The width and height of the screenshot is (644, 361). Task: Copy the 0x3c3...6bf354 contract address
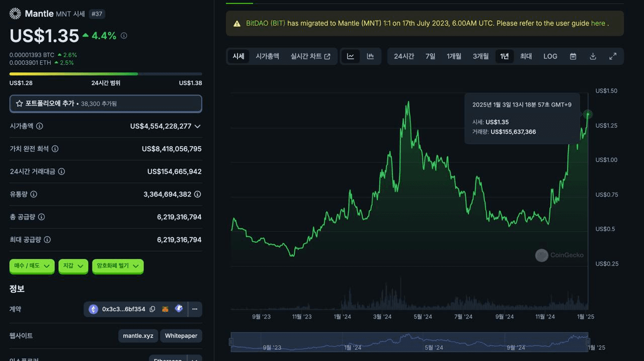152,309
